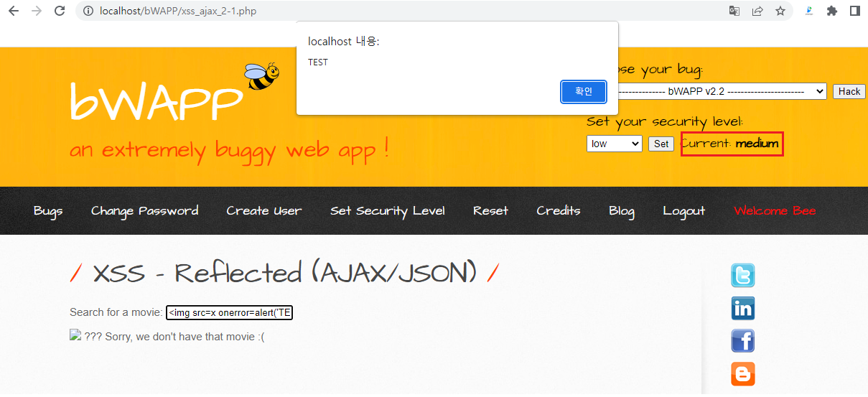Click the TEST message in the alert dialog
Viewport: 868px width, 397px height.
318,62
